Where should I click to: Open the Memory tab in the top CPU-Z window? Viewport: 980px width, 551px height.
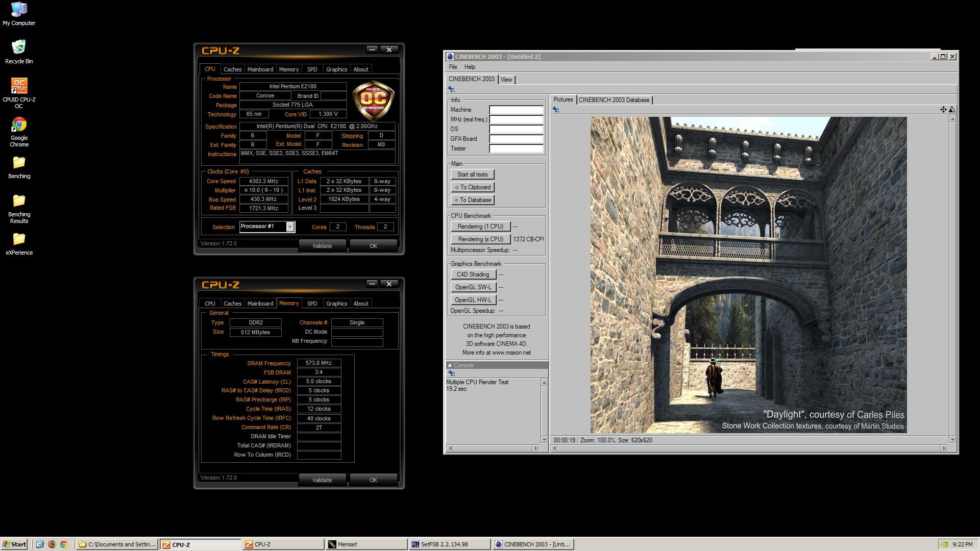(289, 69)
